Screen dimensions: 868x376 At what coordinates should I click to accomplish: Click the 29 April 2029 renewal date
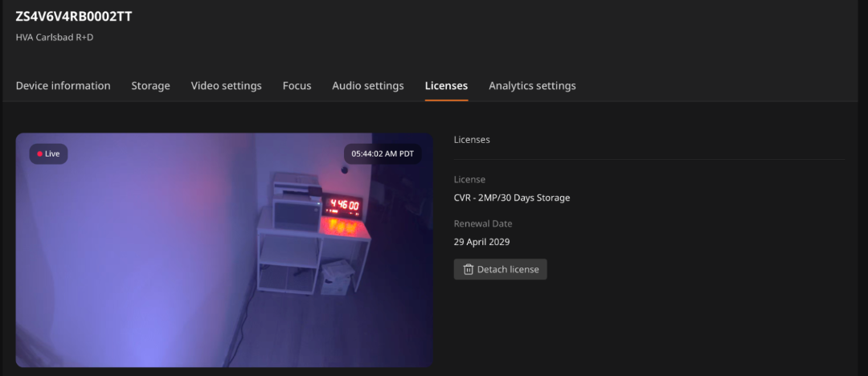coord(481,242)
